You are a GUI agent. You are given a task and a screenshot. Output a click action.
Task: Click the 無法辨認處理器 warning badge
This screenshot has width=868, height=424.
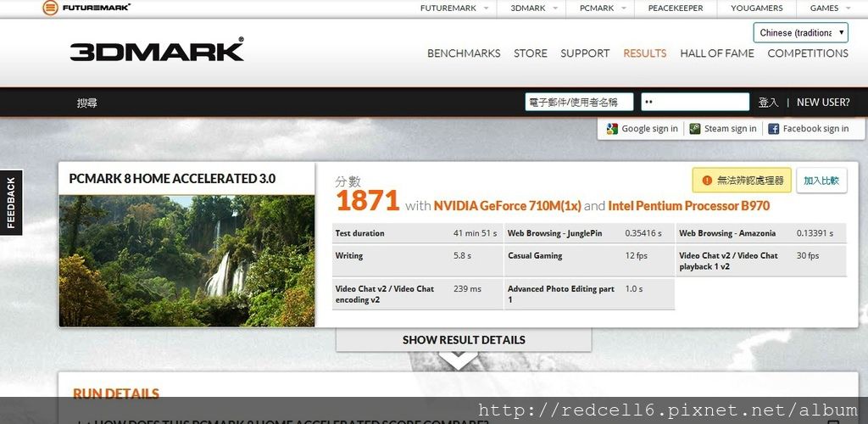742,181
